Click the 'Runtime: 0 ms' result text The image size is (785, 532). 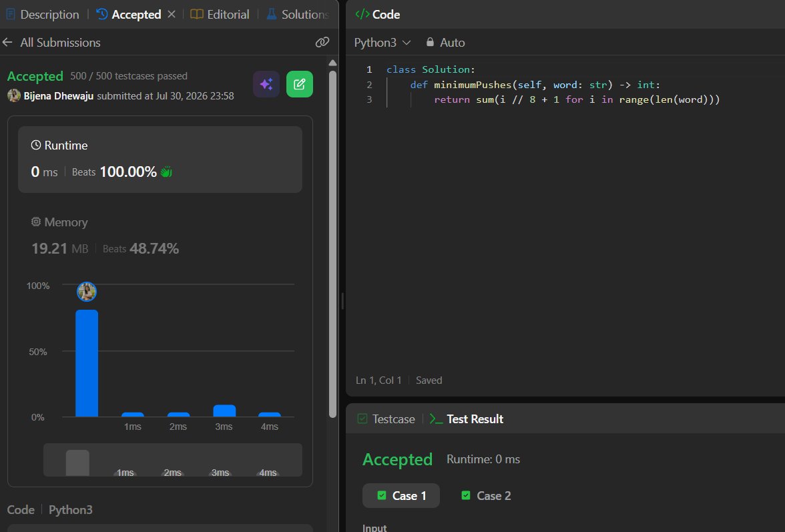click(x=483, y=459)
